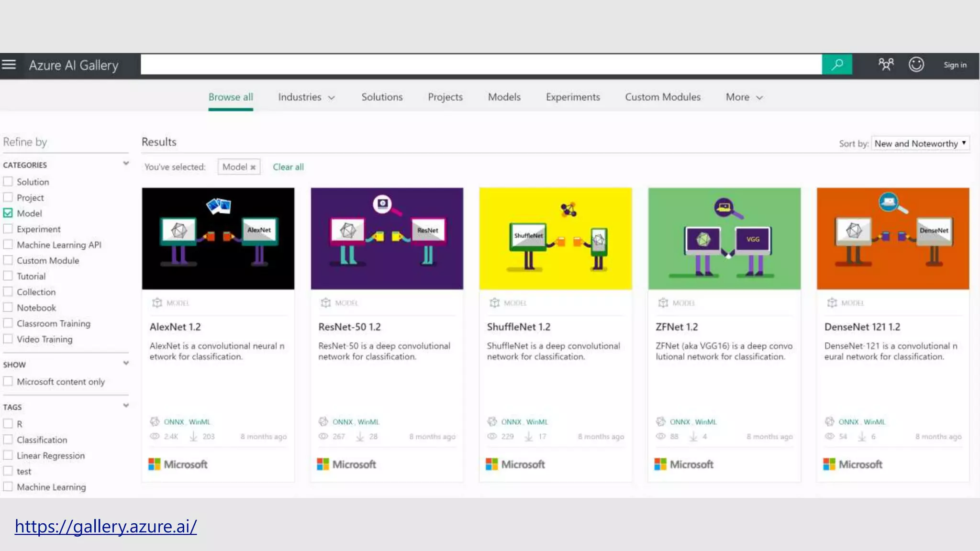Select the Browse all tab
This screenshot has width=980, height=551.
[x=231, y=97]
